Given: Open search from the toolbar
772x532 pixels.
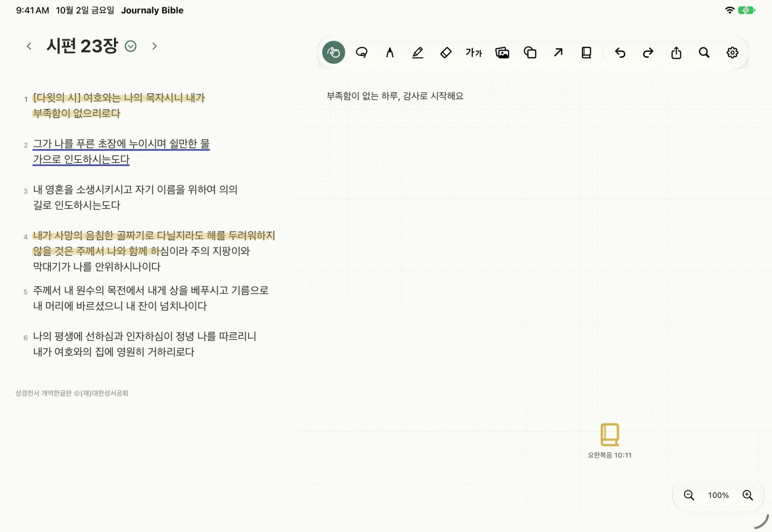Looking at the screenshot, I should click(704, 53).
